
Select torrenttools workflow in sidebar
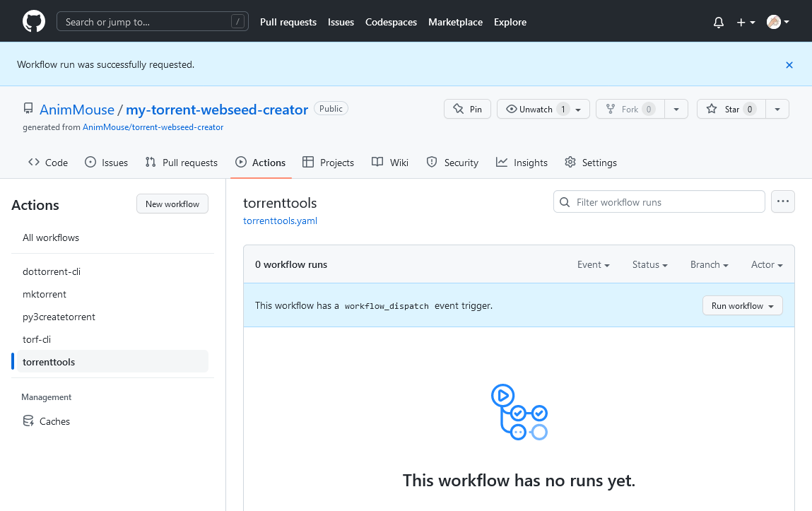112,362
